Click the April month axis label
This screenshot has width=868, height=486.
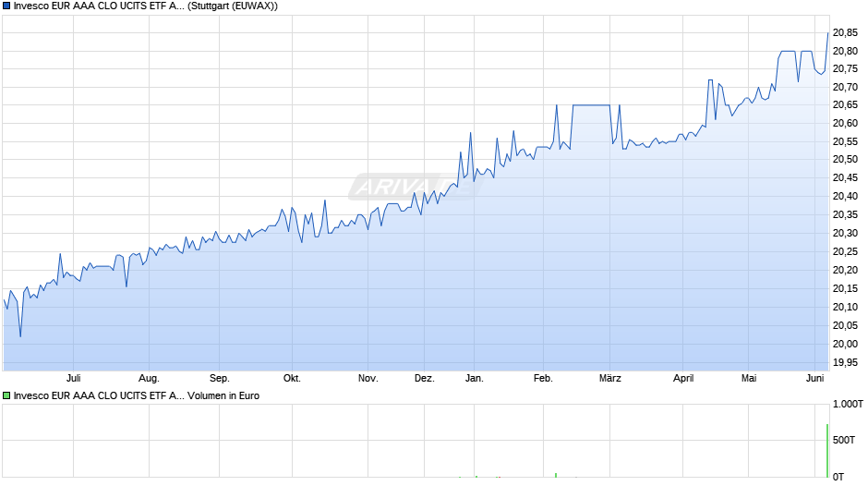pos(683,379)
